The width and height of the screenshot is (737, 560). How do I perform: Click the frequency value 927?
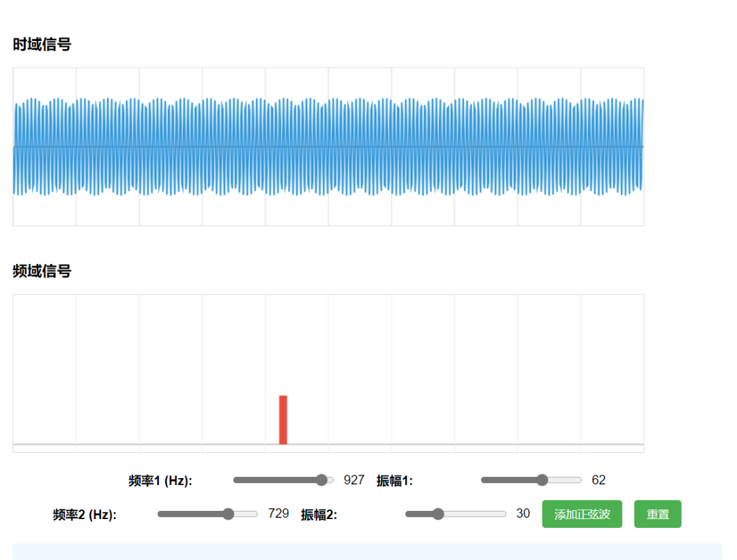point(354,480)
